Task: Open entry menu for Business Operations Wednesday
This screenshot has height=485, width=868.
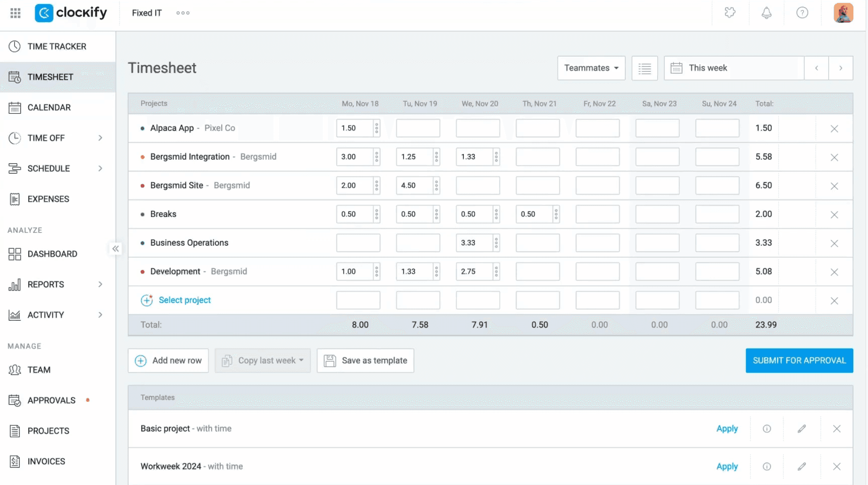Action: 497,243
